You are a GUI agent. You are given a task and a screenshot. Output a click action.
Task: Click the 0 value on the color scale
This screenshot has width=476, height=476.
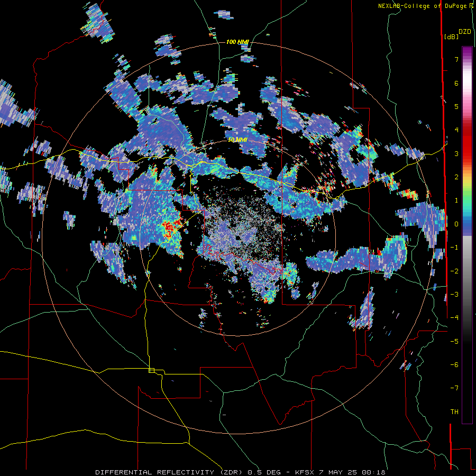456,224
